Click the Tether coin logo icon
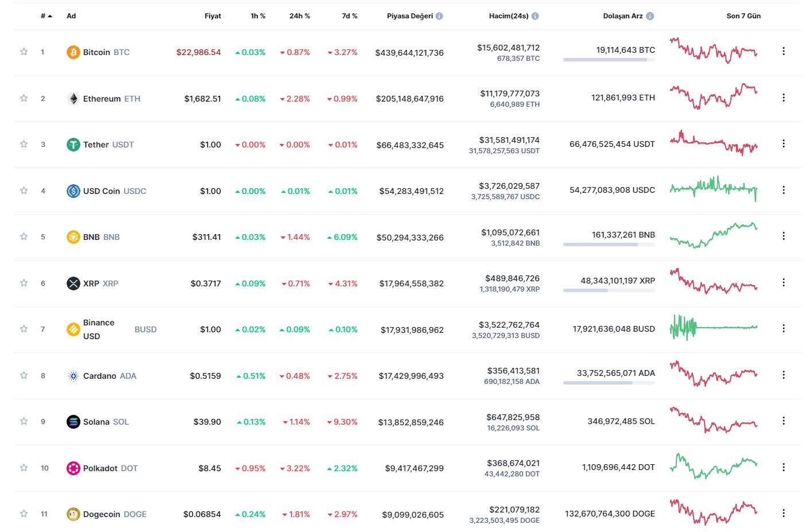Viewport: 809px width, 532px height. [73, 145]
